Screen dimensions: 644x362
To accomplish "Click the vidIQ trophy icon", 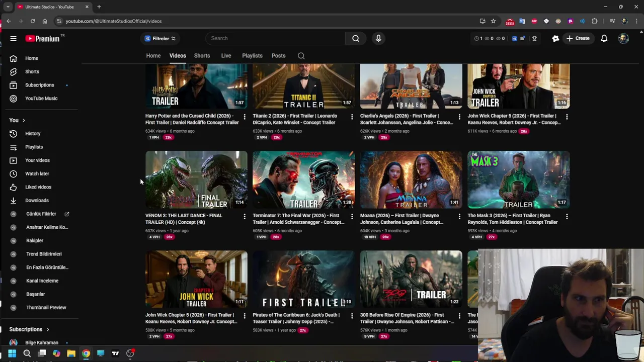I will (x=534, y=38).
